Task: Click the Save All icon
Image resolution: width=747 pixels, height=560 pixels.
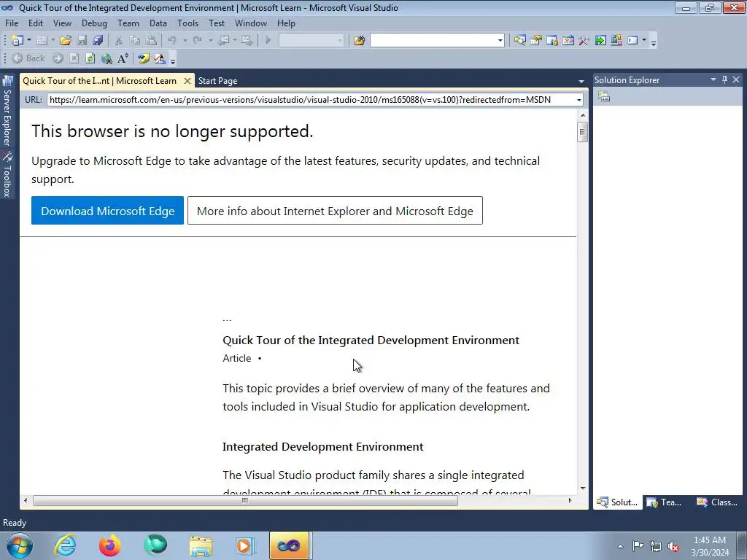Action: click(98, 41)
